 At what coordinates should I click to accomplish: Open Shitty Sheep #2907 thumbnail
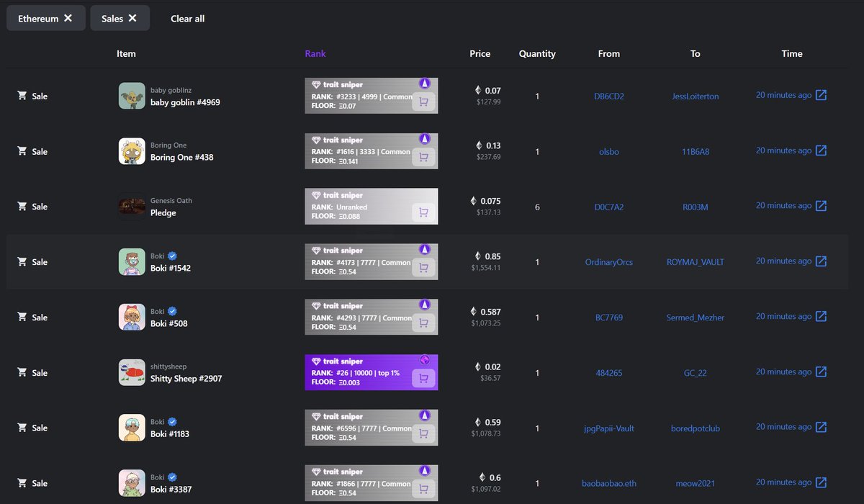(x=132, y=372)
